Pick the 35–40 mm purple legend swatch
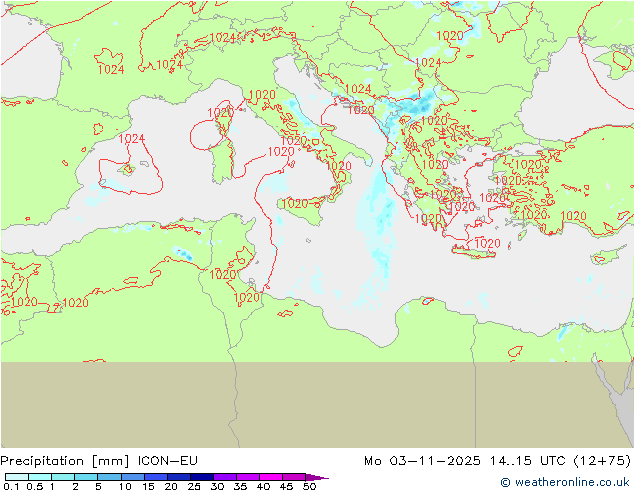This screenshot has width=634, height=490. click(x=248, y=477)
